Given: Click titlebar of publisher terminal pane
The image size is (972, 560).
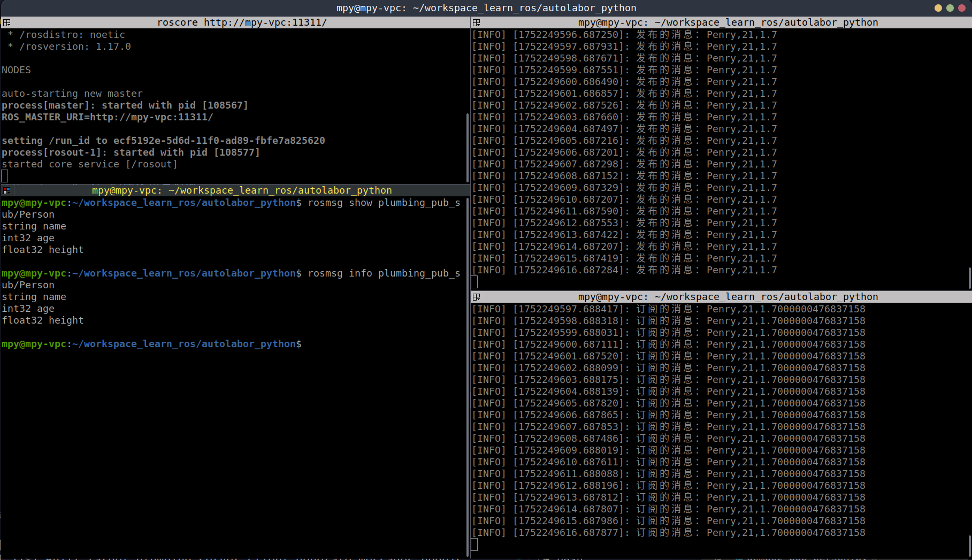Looking at the screenshot, I should coord(728,22).
